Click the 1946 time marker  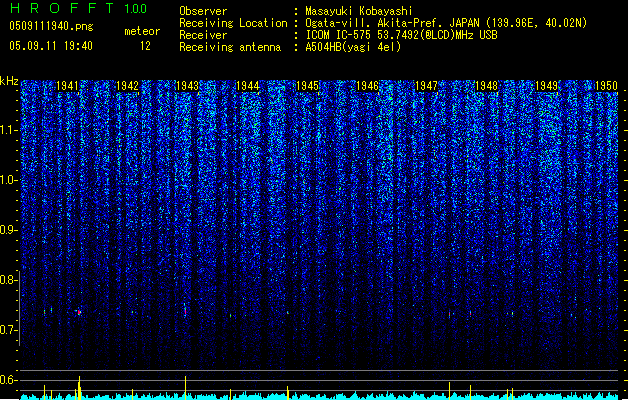coord(367,86)
